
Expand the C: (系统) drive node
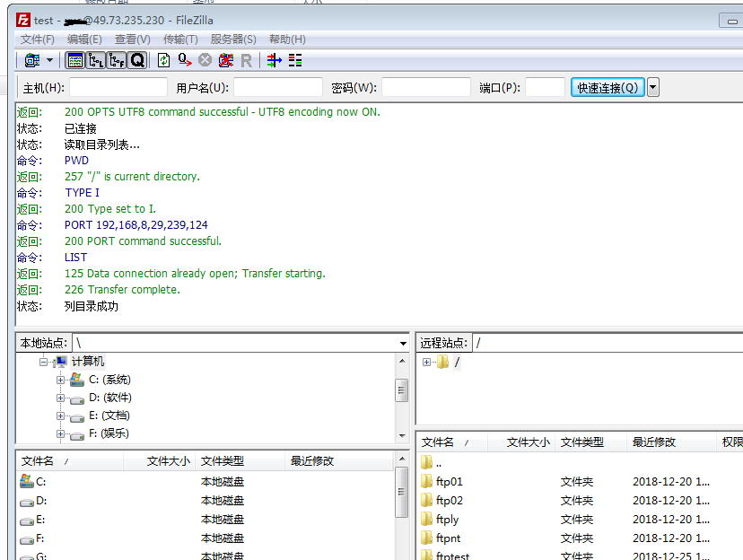pyautogui.click(x=60, y=380)
